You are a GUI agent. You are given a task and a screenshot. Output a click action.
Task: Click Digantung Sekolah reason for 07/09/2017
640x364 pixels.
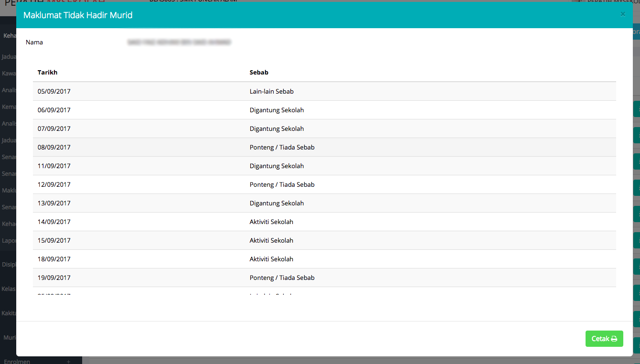tap(277, 128)
